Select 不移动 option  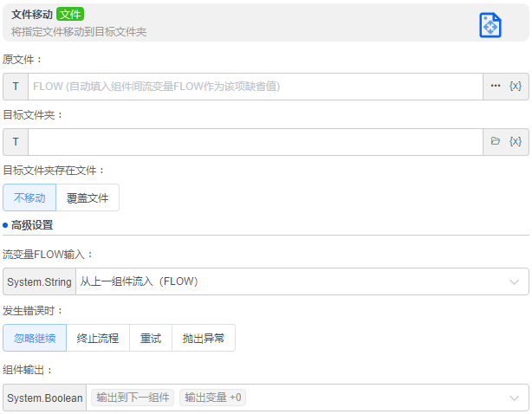point(29,197)
